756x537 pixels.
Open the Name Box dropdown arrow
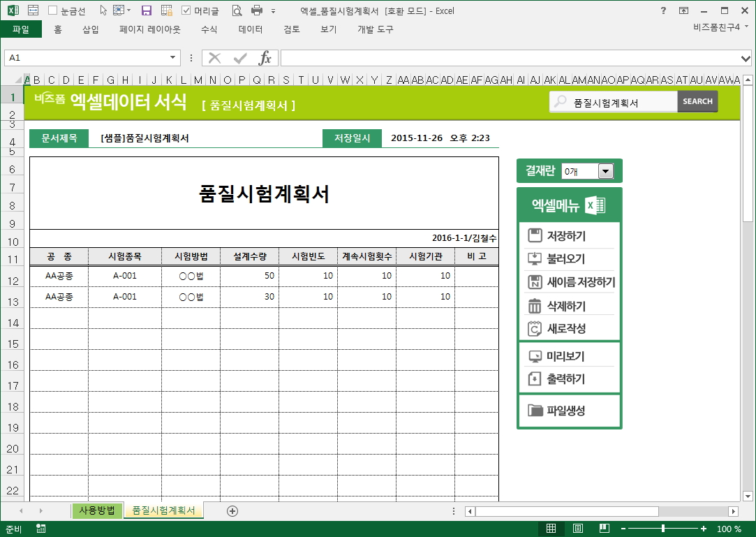click(x=173, y=58)
